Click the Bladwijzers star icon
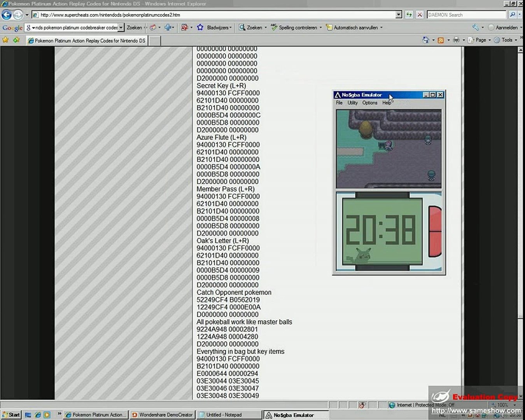Viewport: 525px width, 420px height. point(200,28)
